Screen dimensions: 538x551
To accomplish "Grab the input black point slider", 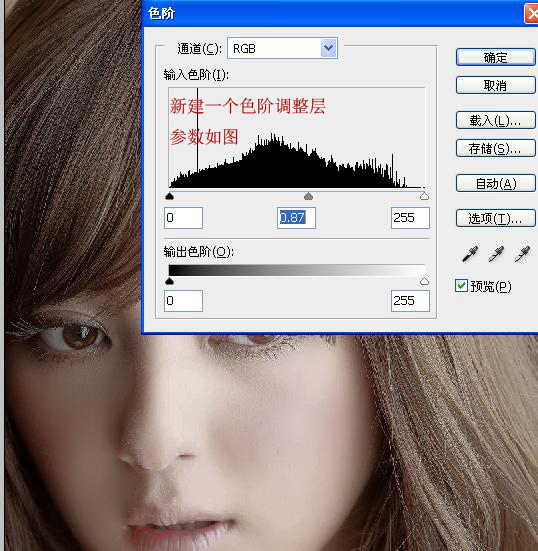I will [x=169, y=196].
